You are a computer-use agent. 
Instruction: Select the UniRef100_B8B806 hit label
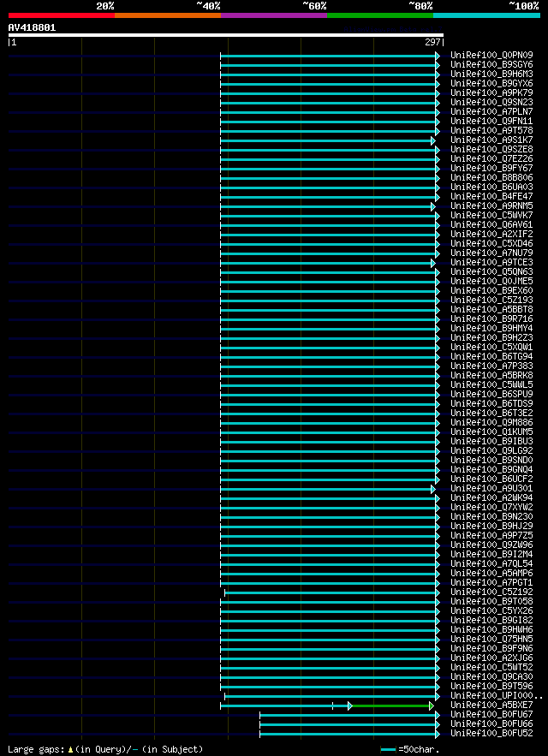[492, 177]
